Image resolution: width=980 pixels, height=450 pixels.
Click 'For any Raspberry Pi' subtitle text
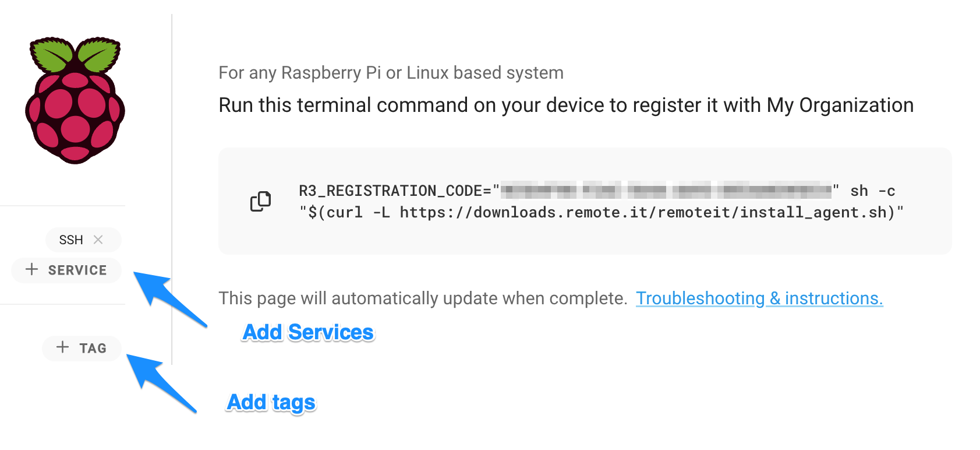(391, 73)
